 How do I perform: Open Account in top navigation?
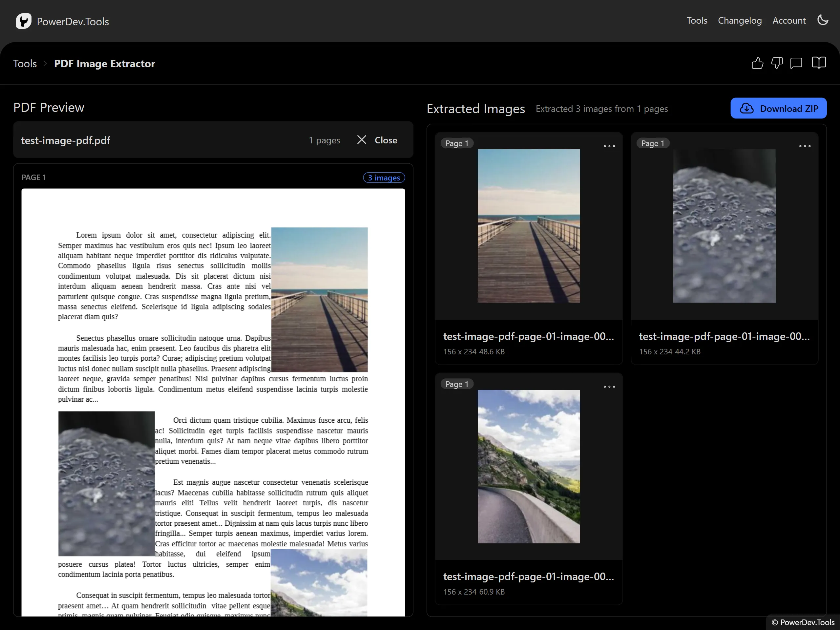click(x=789, y=20)
